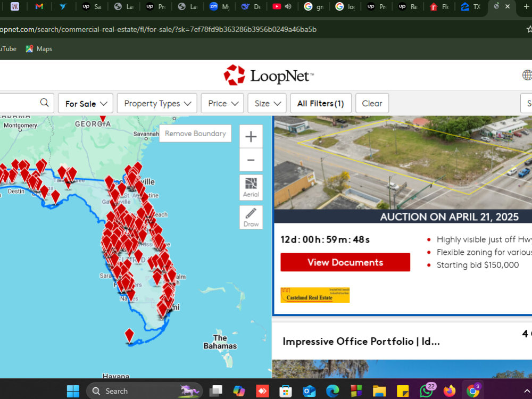Open the Maps bookmark
Viewport: 532px width, 399px height.
tap(39, 49)
